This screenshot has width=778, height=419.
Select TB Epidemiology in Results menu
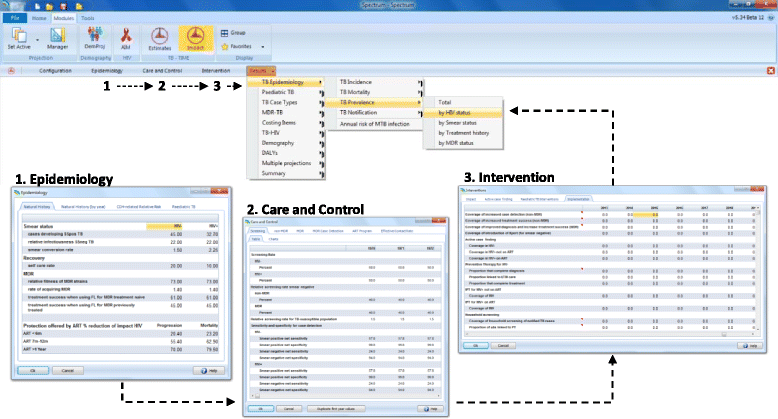click(286, 82)
